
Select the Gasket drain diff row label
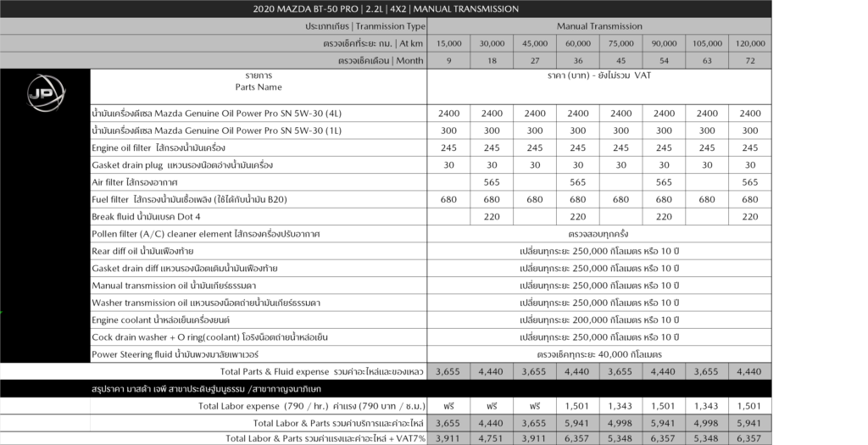(184, 268)
